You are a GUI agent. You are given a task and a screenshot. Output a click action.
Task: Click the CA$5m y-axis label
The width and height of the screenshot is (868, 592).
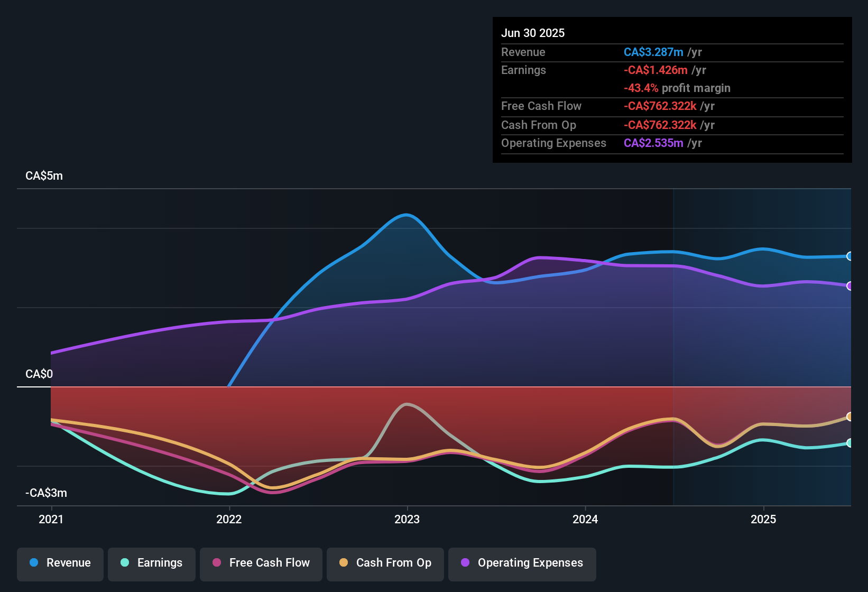(44, 176)
